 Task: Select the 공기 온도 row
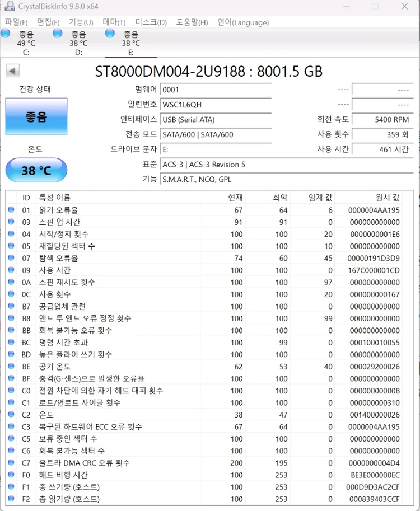[x=204, y=367]
